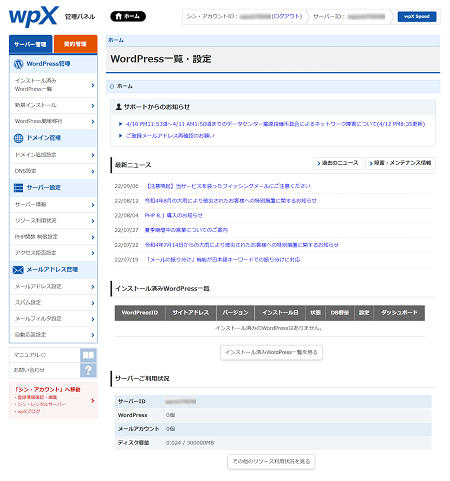This screenshot has width=450, height=481.
Task: Open 過去のニュース button
Action: pyautogui.click(x=338, y=163)
